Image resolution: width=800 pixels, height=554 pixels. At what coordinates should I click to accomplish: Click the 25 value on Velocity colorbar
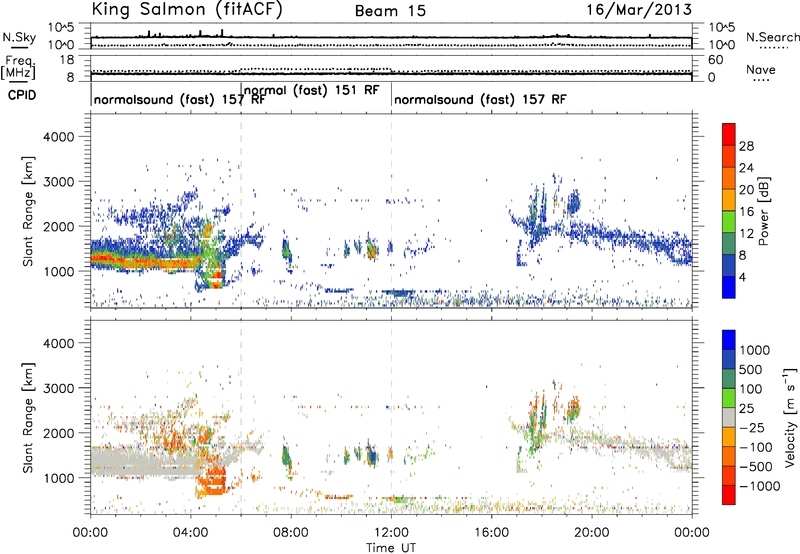[746, 408]
